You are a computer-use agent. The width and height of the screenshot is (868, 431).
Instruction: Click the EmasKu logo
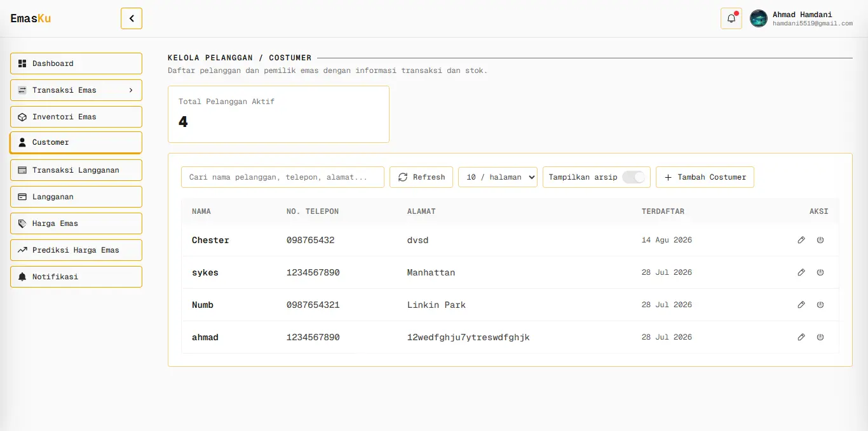[x=31, y=18]
